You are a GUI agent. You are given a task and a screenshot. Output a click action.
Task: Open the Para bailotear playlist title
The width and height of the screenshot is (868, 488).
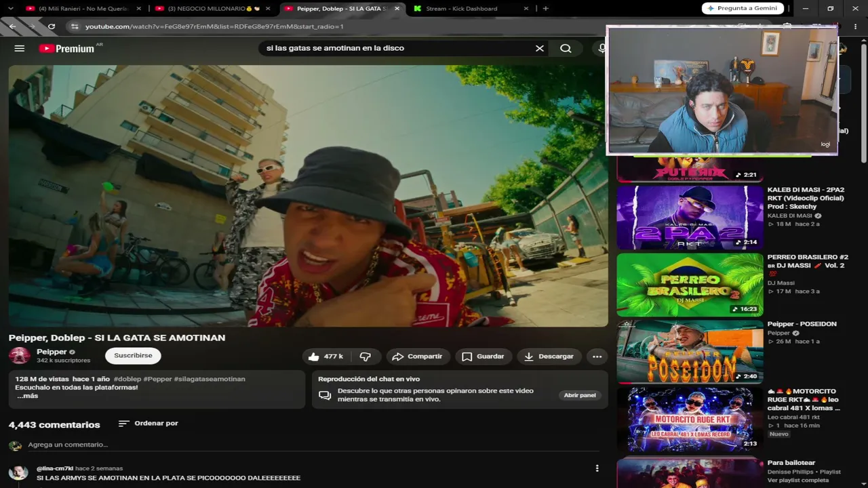point(791,463)
